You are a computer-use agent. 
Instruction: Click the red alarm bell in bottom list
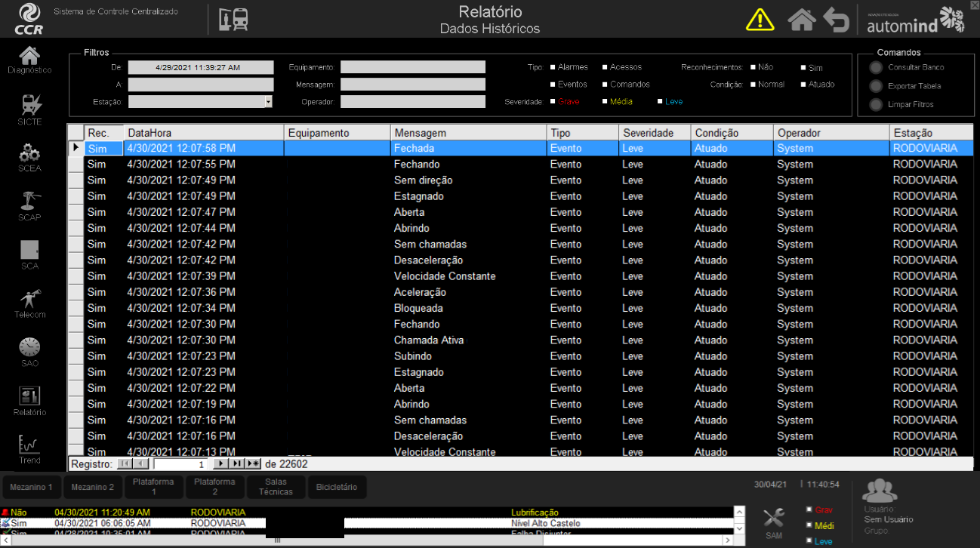tap(5, 512)
